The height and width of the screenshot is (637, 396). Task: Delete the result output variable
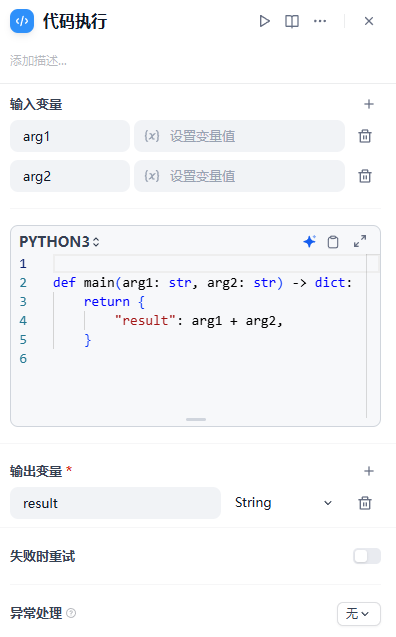pos(365,503)
